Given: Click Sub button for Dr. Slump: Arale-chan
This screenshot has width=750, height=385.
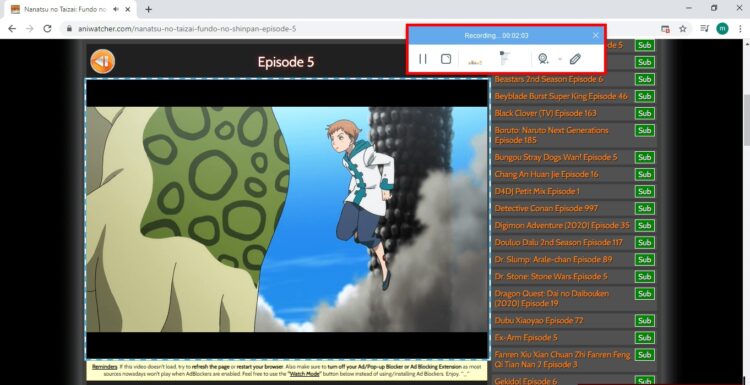Looking at the screenshot, I should [644, 260].
